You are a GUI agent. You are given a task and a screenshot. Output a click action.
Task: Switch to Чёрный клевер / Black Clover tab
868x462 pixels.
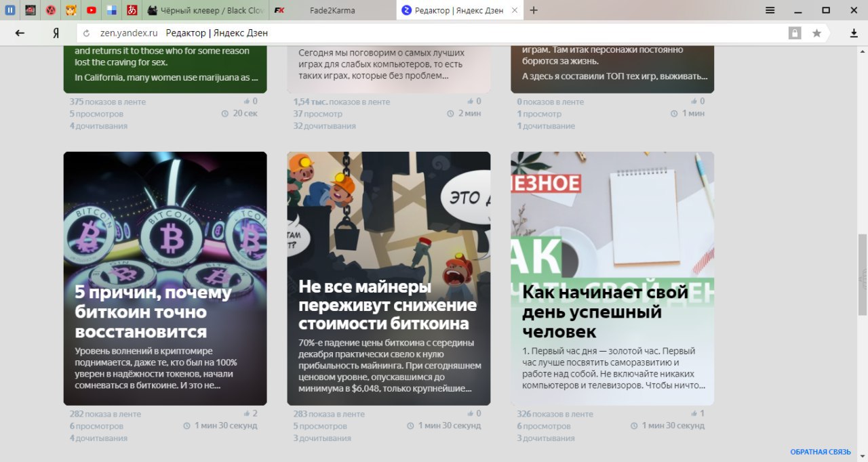click(x=205, y=10)
